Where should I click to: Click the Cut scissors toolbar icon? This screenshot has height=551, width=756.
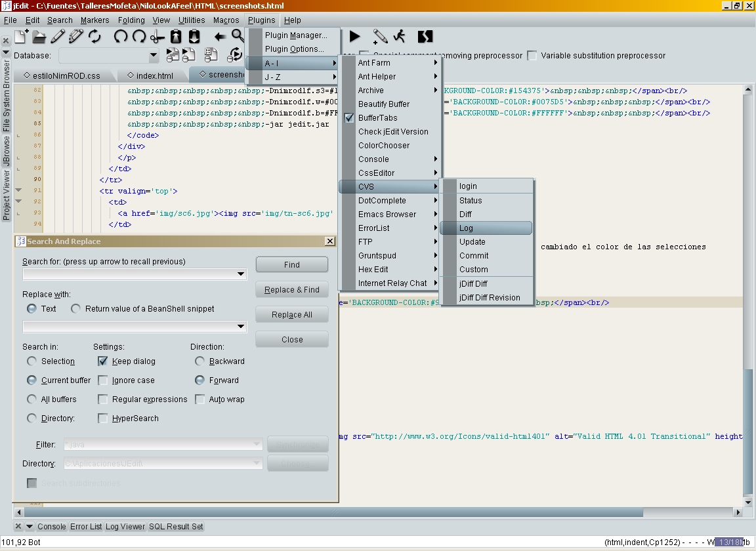pyautogui.click(x=157, y=37)
